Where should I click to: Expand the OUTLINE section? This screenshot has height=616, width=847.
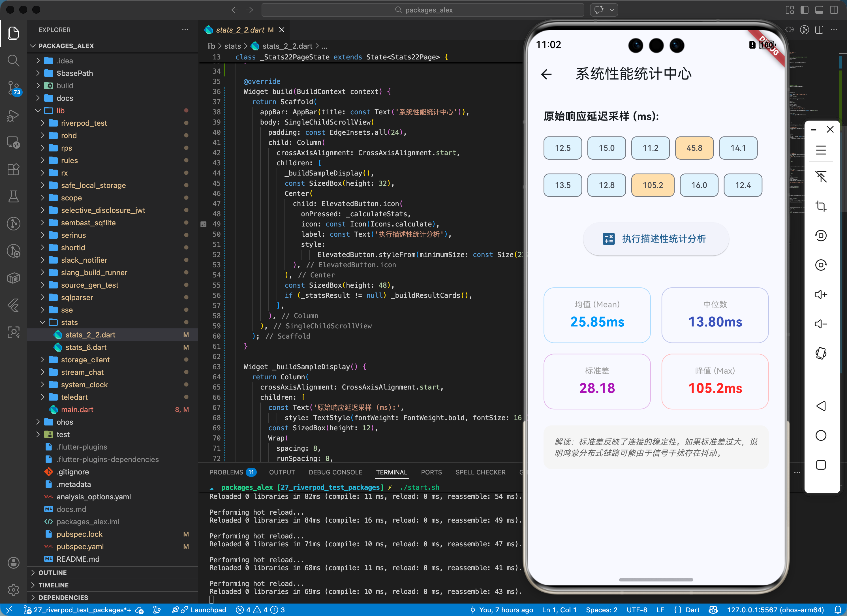[52, 572]
